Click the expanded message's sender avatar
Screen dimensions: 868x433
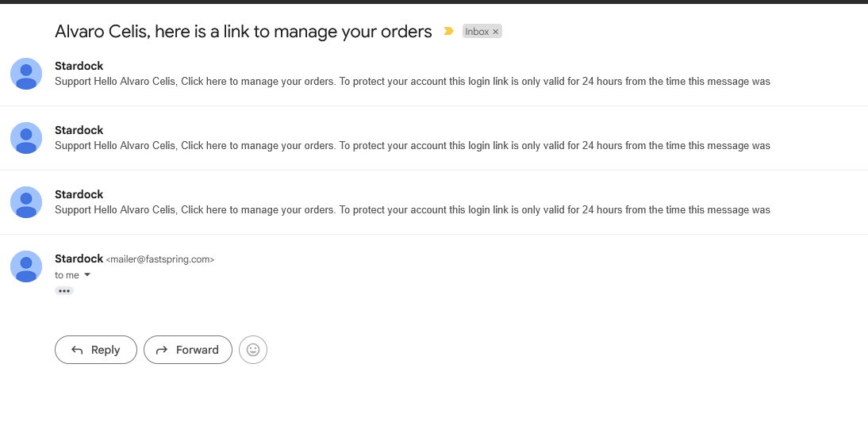[26, 266]
